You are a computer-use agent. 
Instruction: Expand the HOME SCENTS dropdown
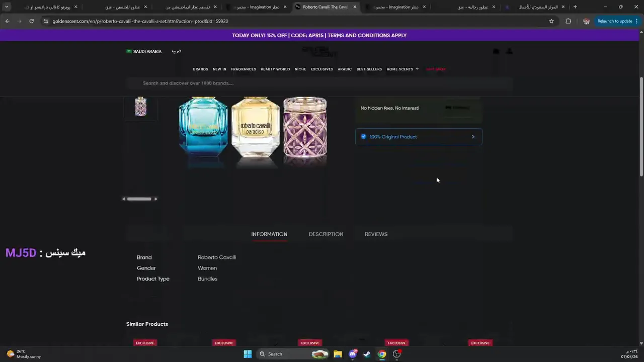403,69
